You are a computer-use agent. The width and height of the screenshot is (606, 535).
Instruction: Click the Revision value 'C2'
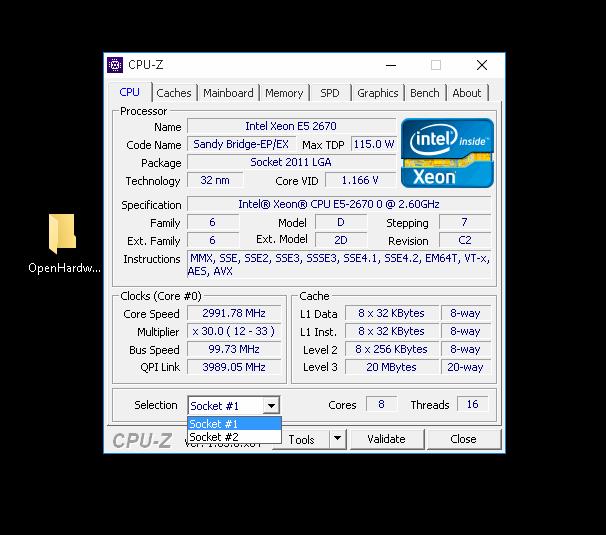(x=465, y=240)
